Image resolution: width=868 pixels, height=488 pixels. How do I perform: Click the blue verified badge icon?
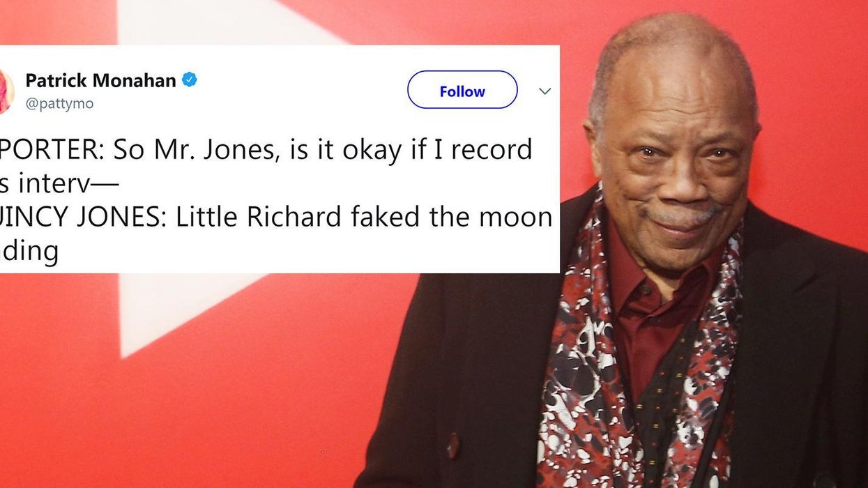point(189,80)
